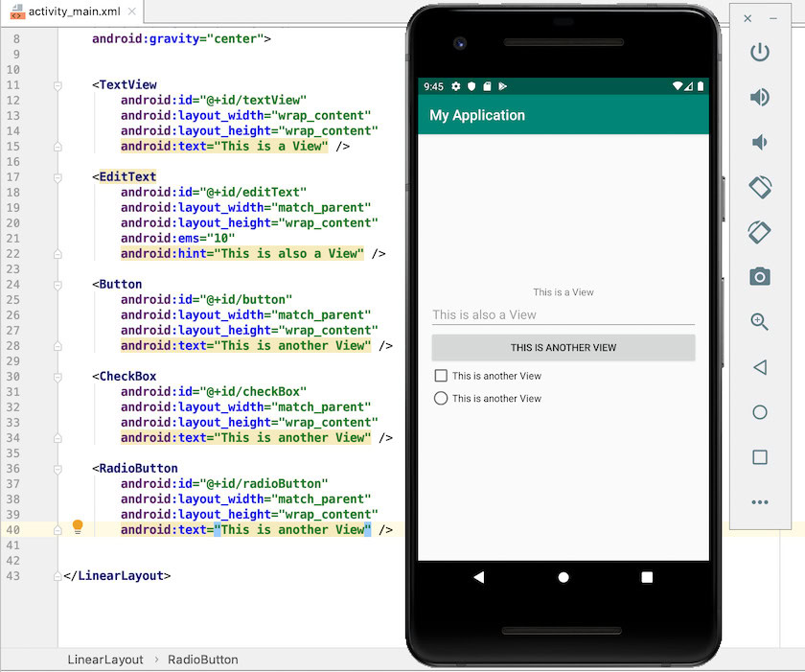This screenshot has height=672, width=805.
Task: Tap the 'THIS IS ANOTHER VIEW' button
Action: click(x=563, y=347)
